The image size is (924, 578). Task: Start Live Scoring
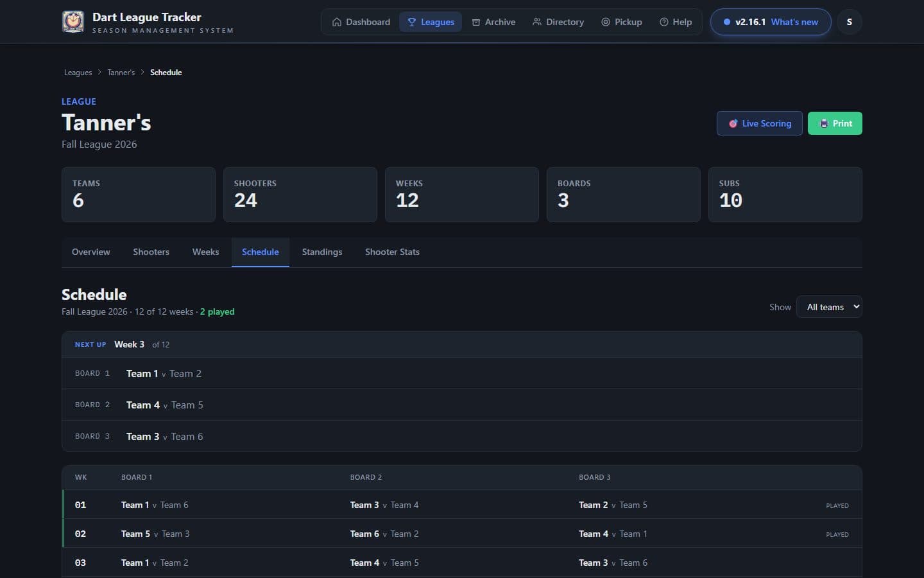coord(759,123)
